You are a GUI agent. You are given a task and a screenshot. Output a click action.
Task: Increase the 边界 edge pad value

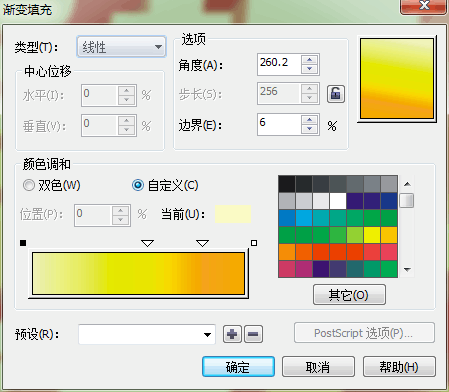pyautogui.click(x=310, y=120)
